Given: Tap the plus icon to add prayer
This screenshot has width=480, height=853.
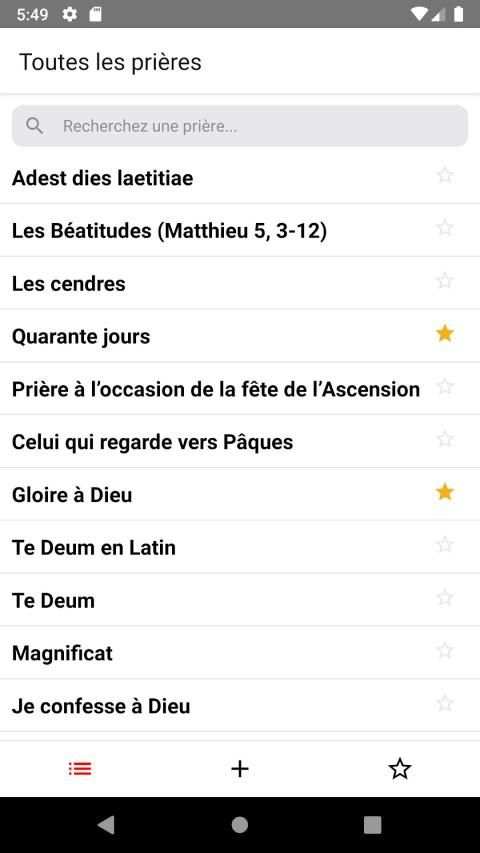Looking at the screenshot, I should [x=240, y=769].
